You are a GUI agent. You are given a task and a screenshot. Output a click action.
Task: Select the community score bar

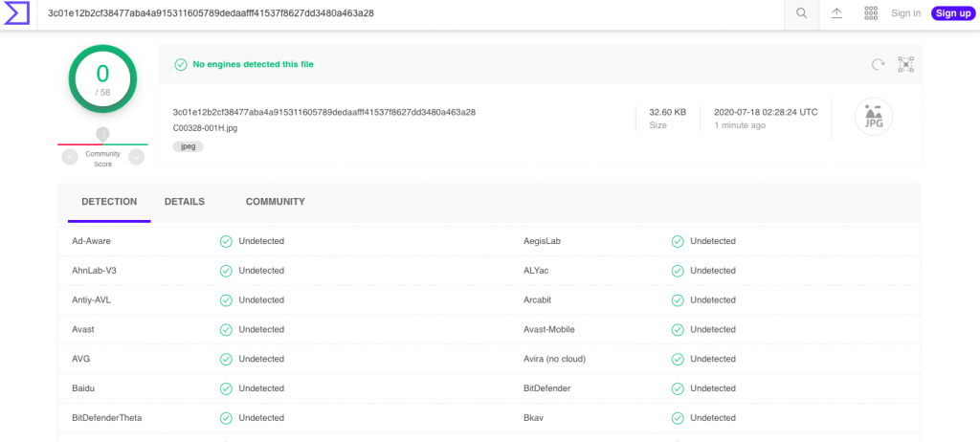point(103,144)
